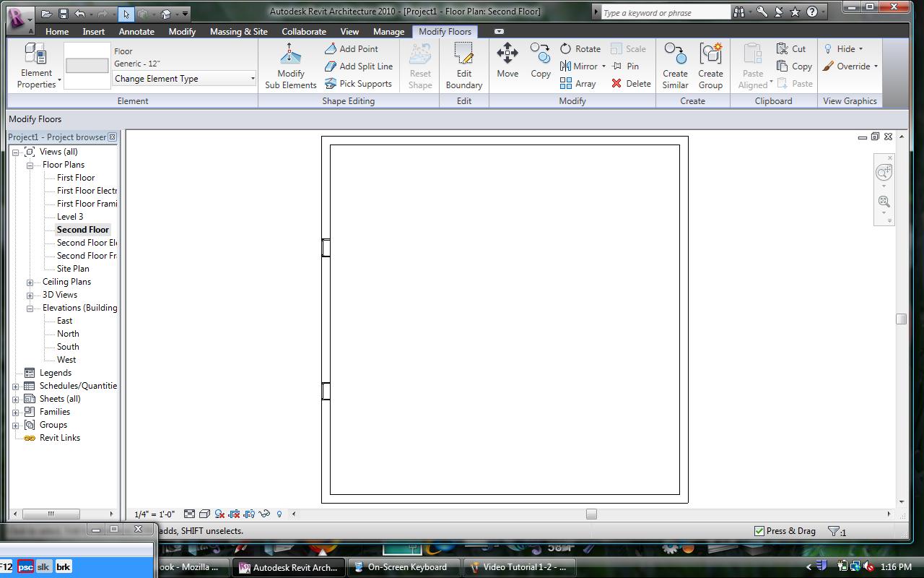Click in the keyword search field
This screenshot has height=578, width=924.
[x=665, y=12]
